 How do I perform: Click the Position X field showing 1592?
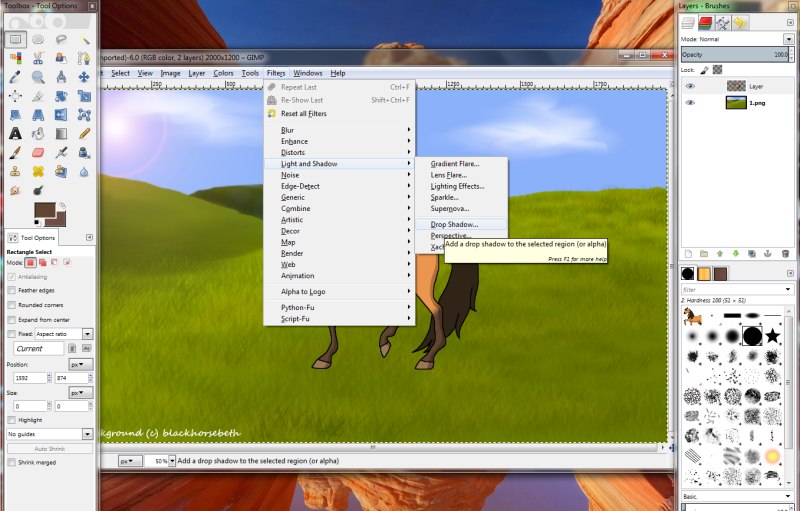click(x=30, y=378)
